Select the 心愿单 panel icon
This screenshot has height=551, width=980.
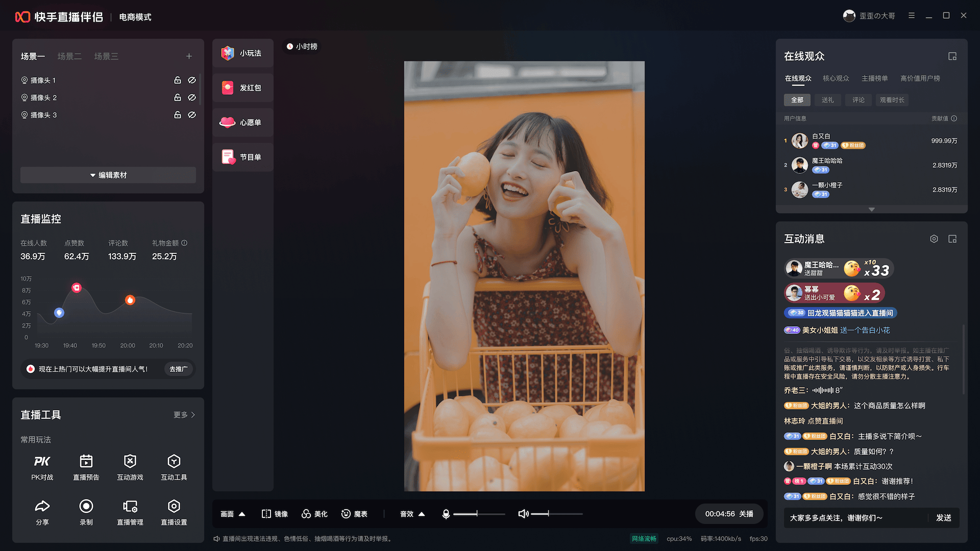(x=242, y=122)
